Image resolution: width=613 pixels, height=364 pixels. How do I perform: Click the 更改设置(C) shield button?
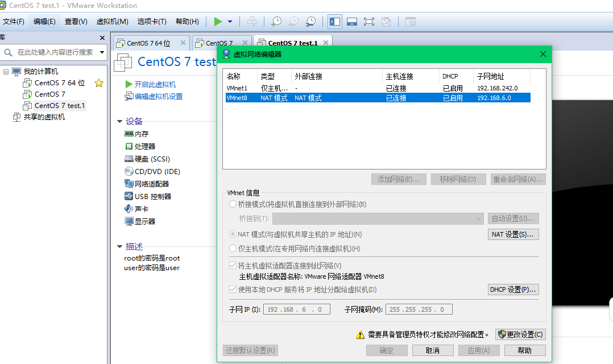520,334
